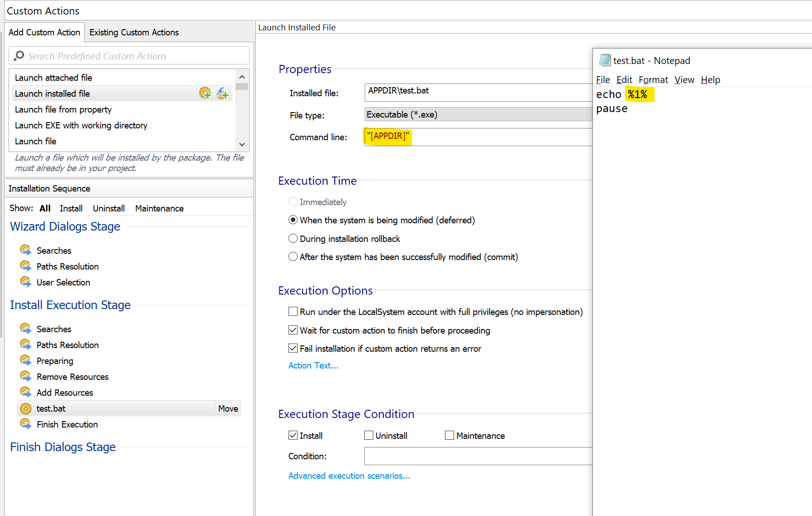Switch to the Existing Custom Actions tab
Screen dimensions: 812x516
(134, 32)
